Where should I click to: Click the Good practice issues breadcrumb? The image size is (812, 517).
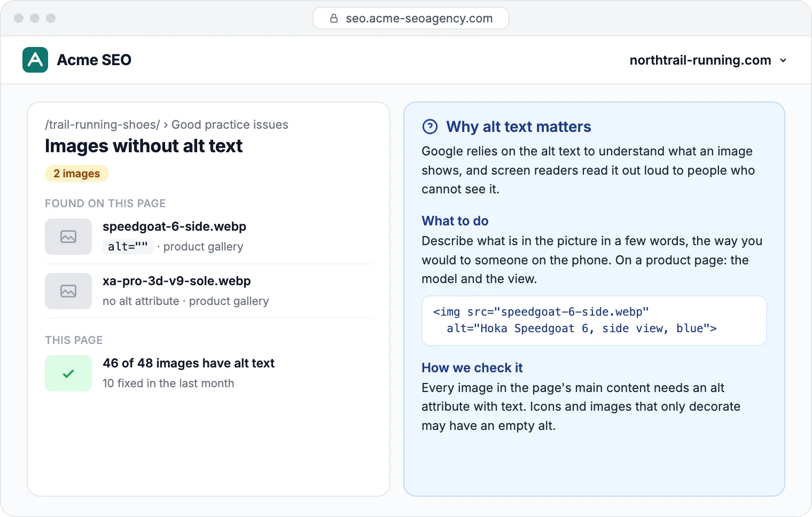pyautogui.click(x=230, y=124)
